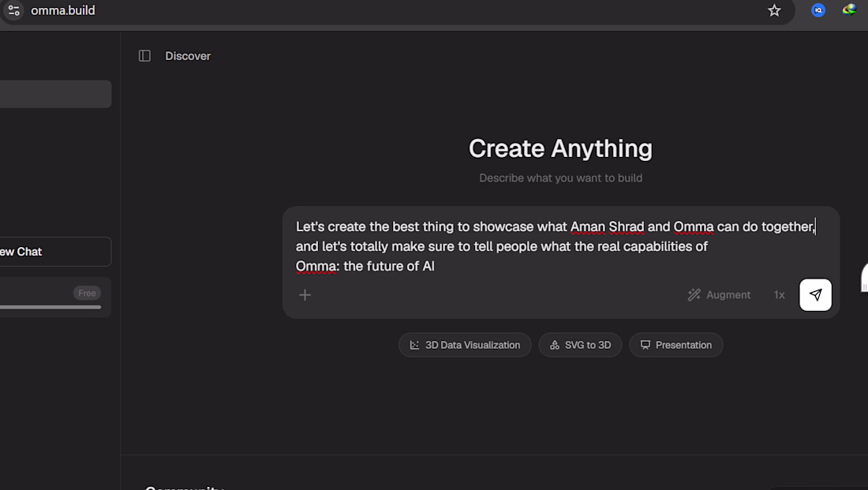The height and width of the screenshot is (490, 868).
Task: Open site information icon beside omma.build
Action: click(x=13, y=10)
